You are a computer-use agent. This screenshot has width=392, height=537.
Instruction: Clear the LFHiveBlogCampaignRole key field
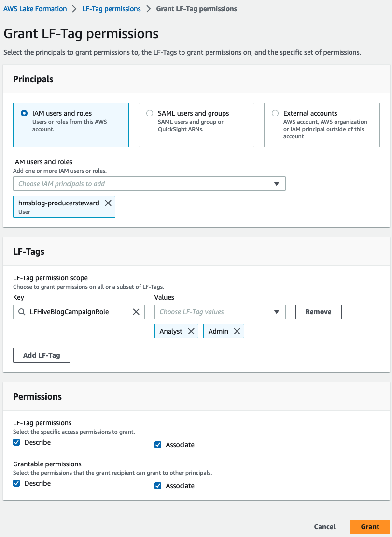tap(136, 312)
